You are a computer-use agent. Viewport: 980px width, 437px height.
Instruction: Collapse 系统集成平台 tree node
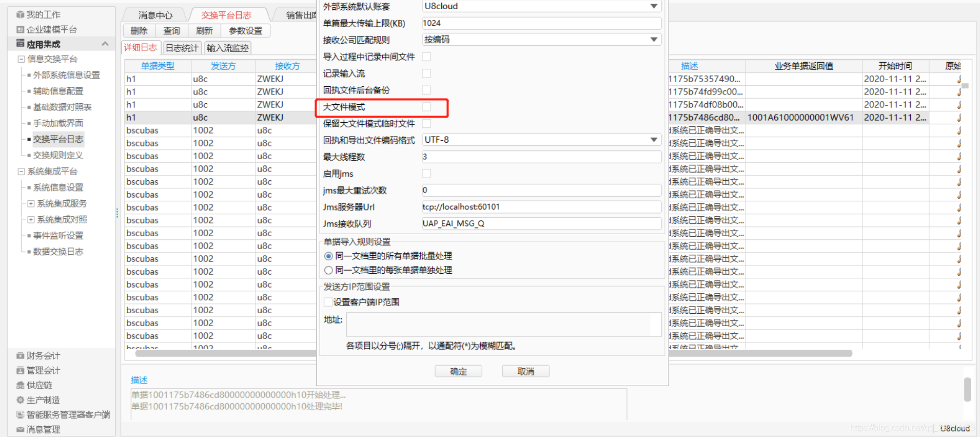coord(21,172)
